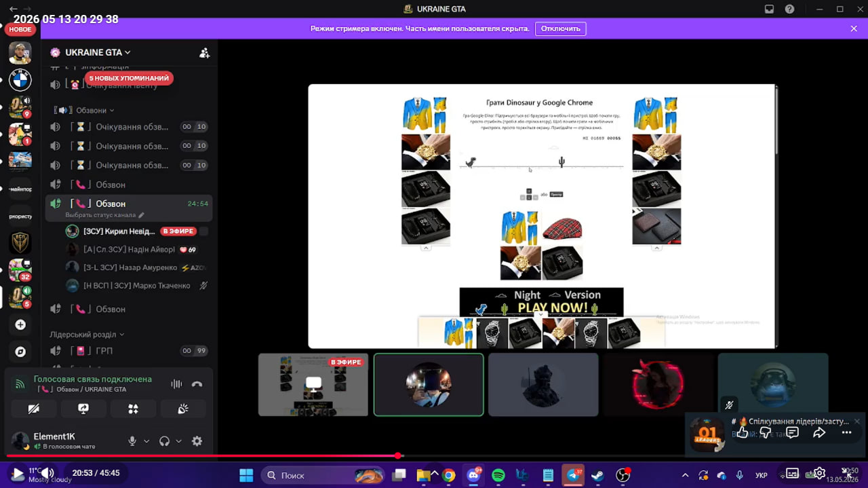This screenshot has height=488, width=868.
Task: Edit channel status pencil icon
Action: click(x=141, y=215)
